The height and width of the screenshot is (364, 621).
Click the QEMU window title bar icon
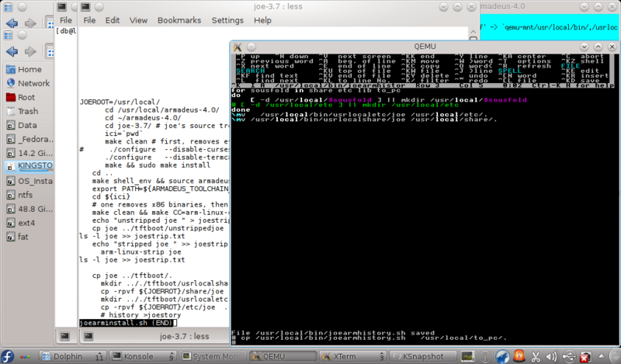[239, 45]
